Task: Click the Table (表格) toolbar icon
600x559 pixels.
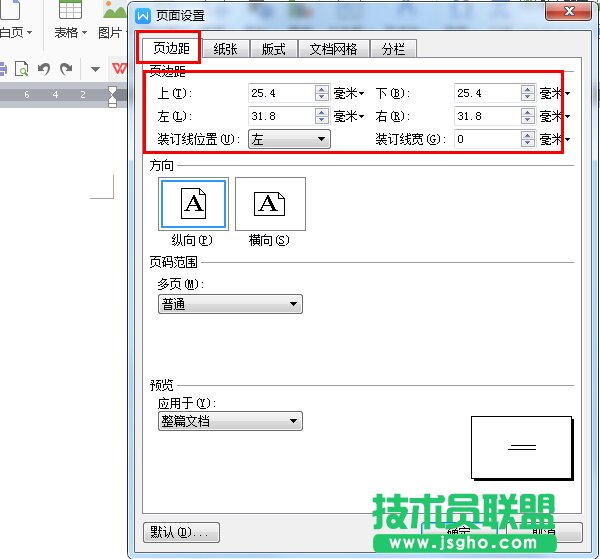Action: [x=70, y=14]
